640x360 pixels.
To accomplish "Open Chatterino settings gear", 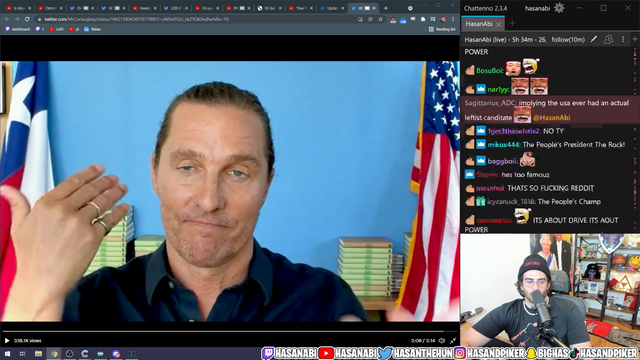I will click(x=559, y=8).
